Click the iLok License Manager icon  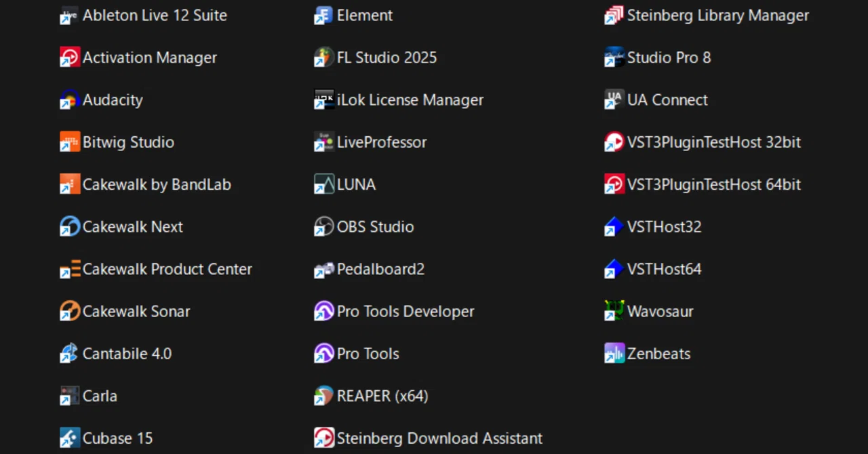point(323,100)
